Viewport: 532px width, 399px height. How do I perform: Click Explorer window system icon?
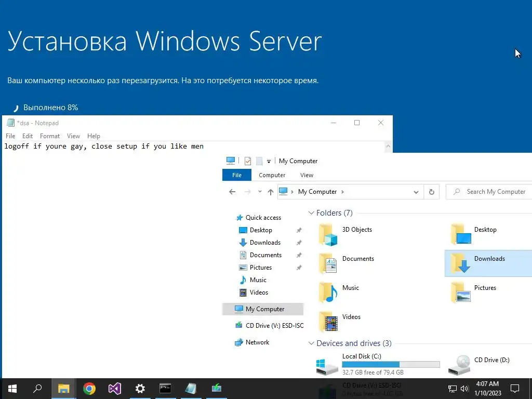[x=231, y=161]
